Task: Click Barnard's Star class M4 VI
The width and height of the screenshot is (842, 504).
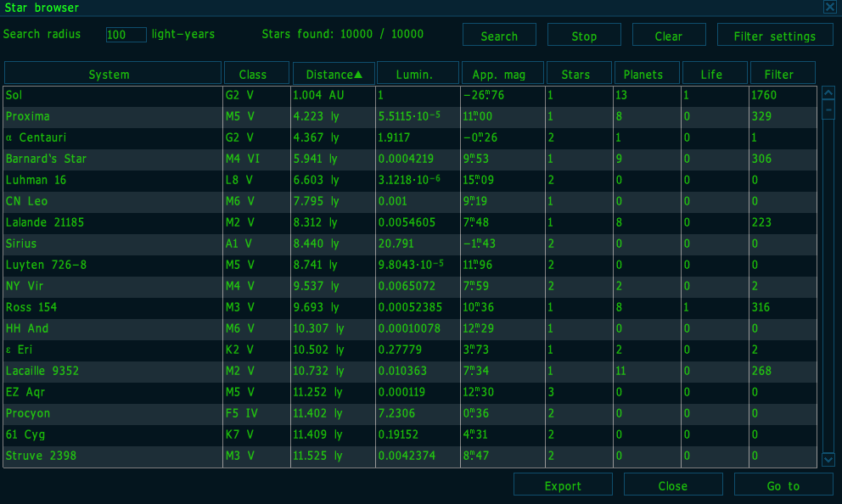Action: point(242,159)
